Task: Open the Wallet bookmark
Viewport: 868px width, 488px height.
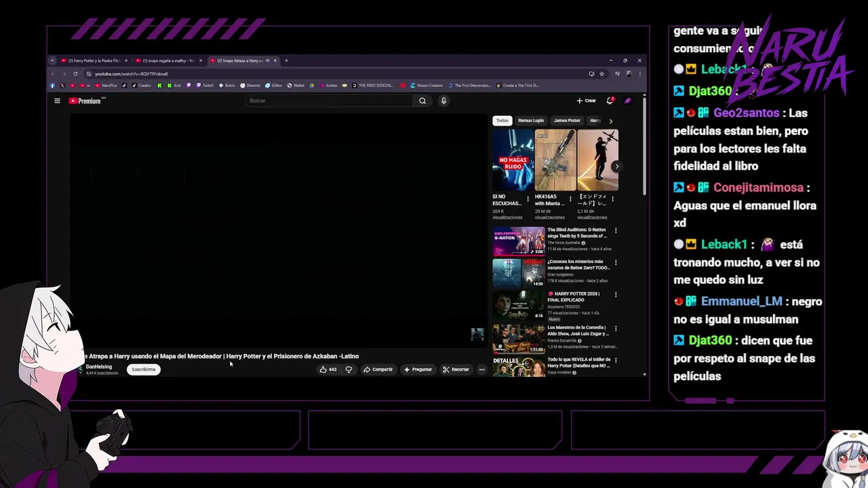Action: [296, 85]
